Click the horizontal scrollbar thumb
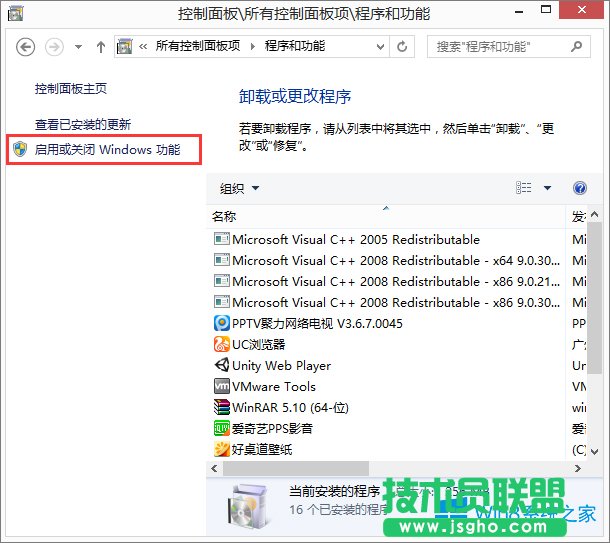Viewport: 610px width, 543px height. 296,469
